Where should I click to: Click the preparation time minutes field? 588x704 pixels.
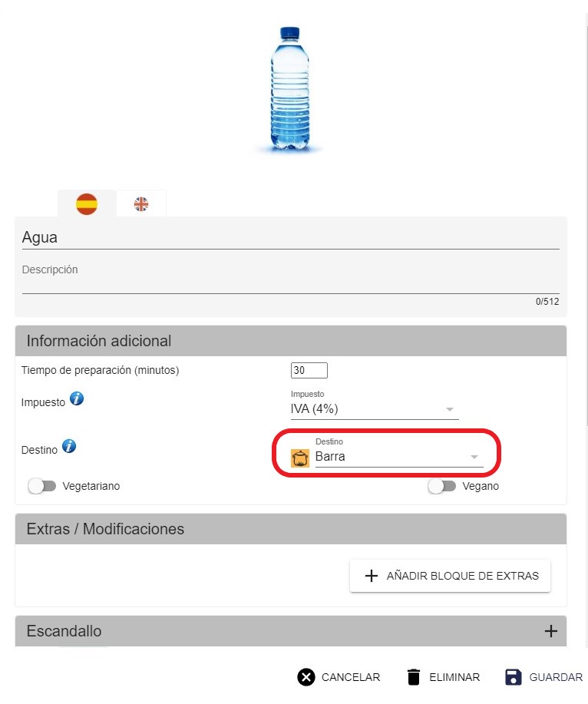point(309,370)
